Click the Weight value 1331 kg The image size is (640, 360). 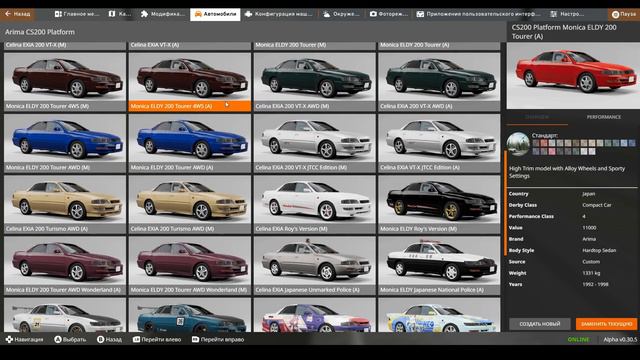591,273
